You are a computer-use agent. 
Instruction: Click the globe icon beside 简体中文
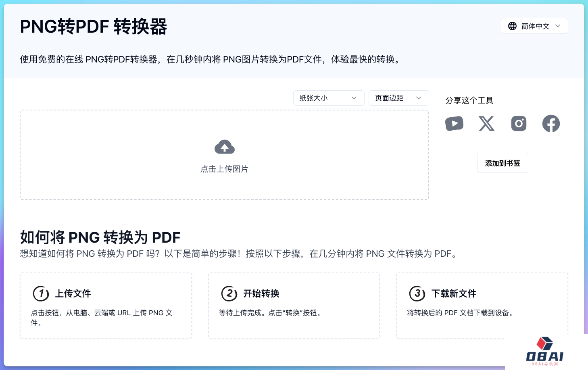pos(512,26)
